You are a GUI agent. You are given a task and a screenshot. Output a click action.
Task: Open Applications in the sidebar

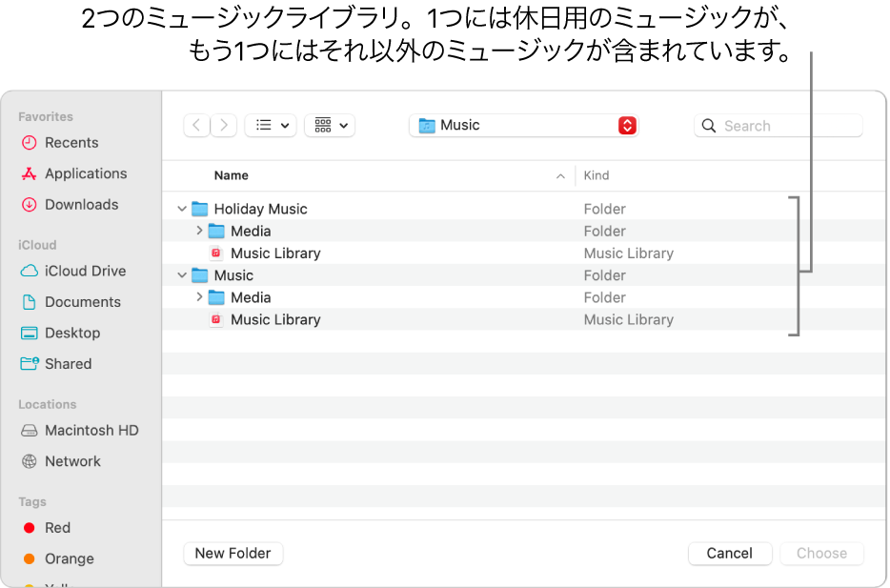[x=73, y=173]
